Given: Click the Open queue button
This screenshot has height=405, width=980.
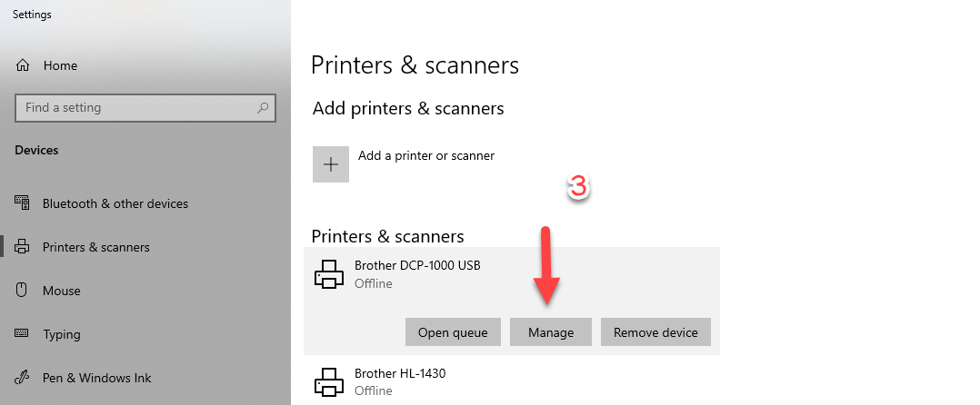Looking at the screenshot, I should 453,332.
